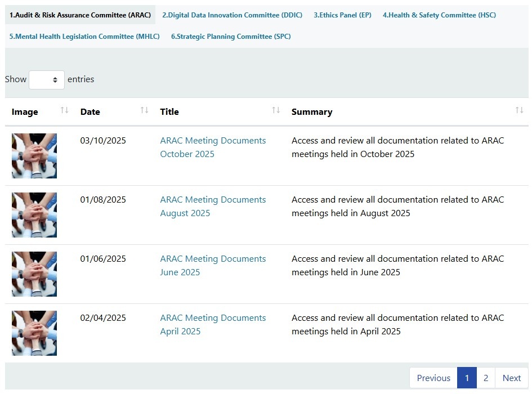Screen dimensions: 532x394
Task: Select the date cell 02/04/2025
Action: (103, 317)
